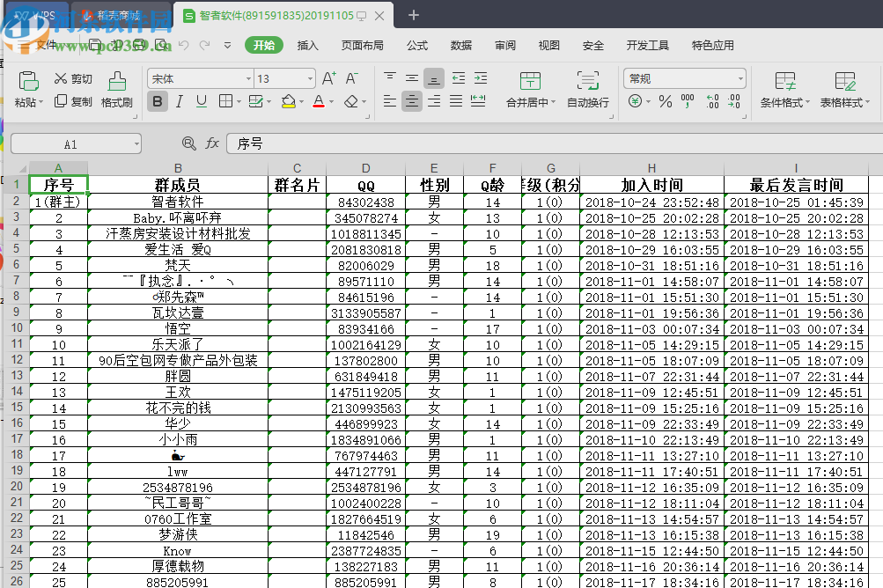Click the Undo arrow button
This screenshot has height=588, width=883.
click(183, 45)
